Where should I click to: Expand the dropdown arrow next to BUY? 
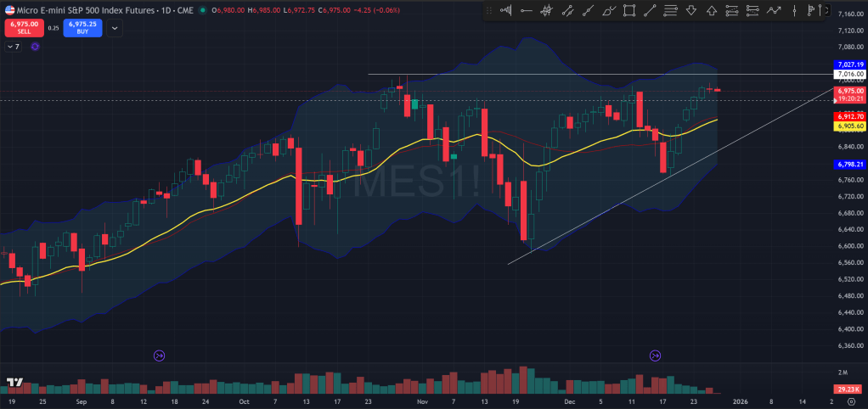115,28
